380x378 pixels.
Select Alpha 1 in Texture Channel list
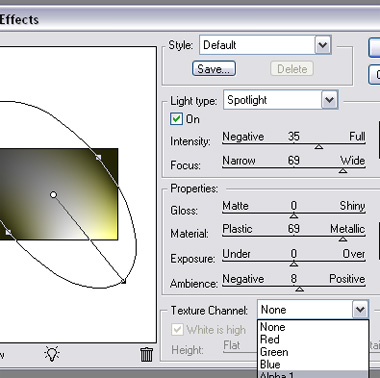tap(313, 374)
